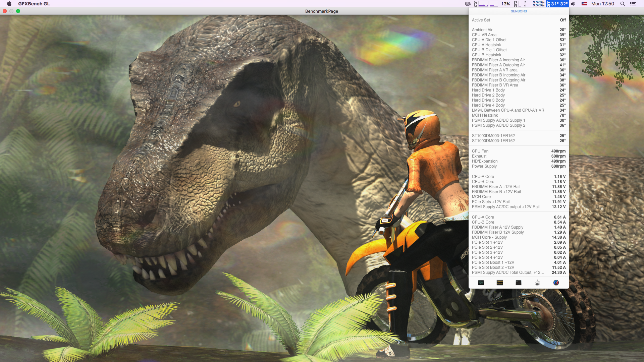Screen dimensions: 644x362
Task: Select PCIe Slot 1 +12V row
Action: point(519,242)
